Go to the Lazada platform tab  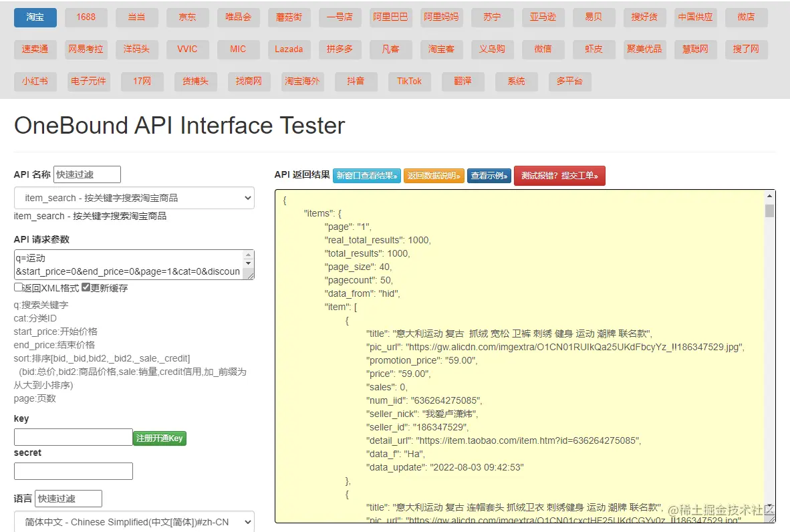pos(289,49)
